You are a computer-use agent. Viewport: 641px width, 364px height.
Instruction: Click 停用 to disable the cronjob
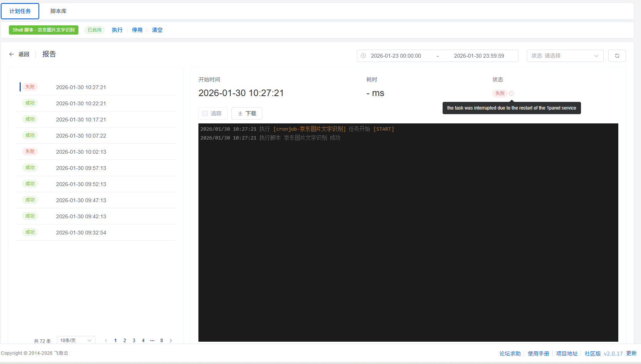point(137,30)
